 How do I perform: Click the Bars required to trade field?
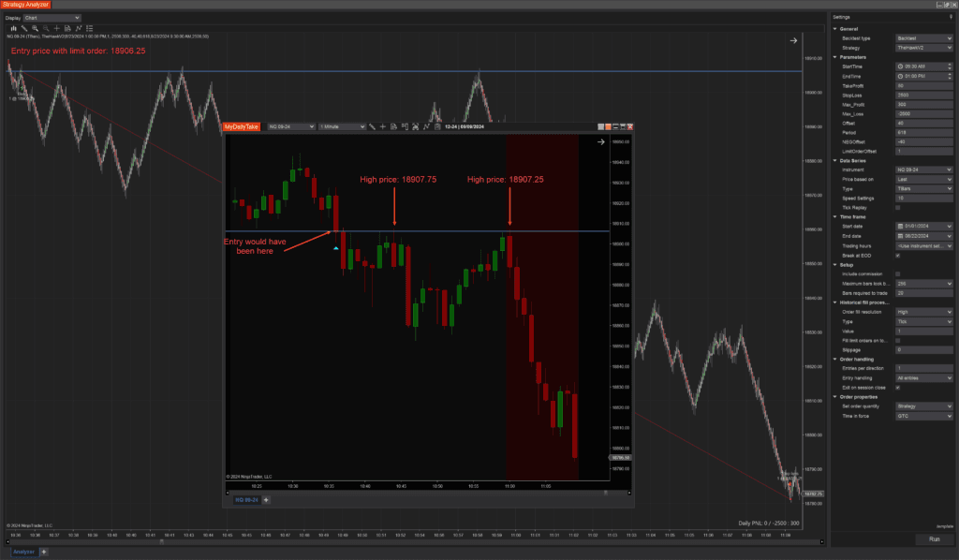pyautogui.click(x=924, y=293)
